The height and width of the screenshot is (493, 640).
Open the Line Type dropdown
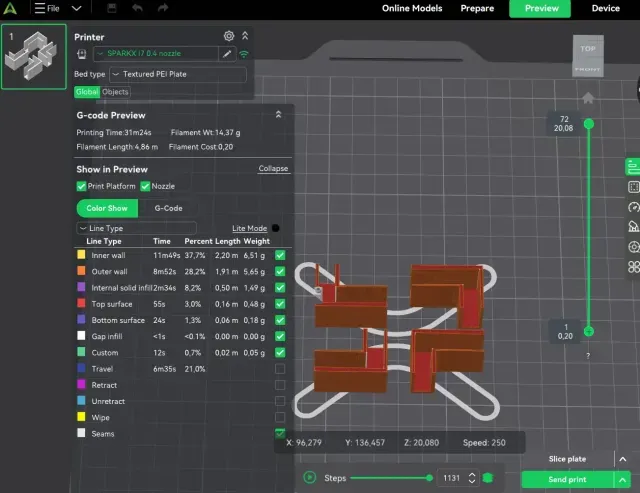click(x=136, y=228)
